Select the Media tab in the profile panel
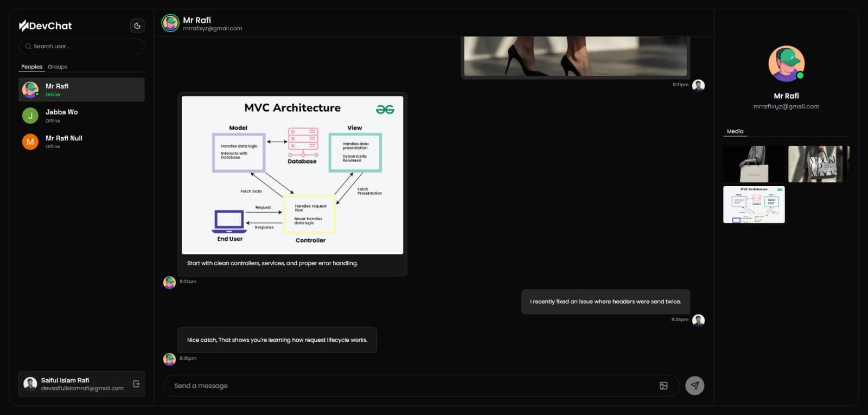Image resolution: width=868 pixels, height=415 pixels. tap(735, 131)
